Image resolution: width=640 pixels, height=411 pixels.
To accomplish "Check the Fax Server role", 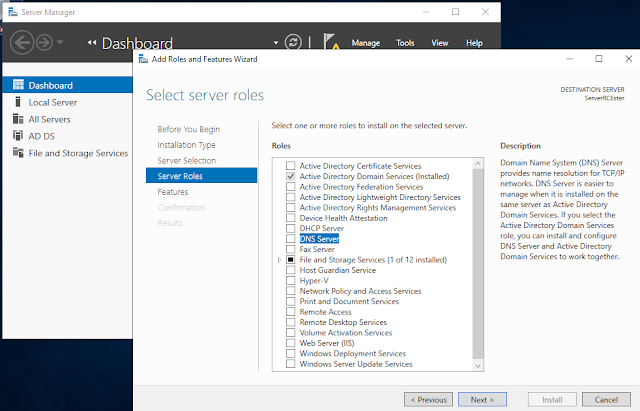I will pyautogui.click(x=291, y=249).
